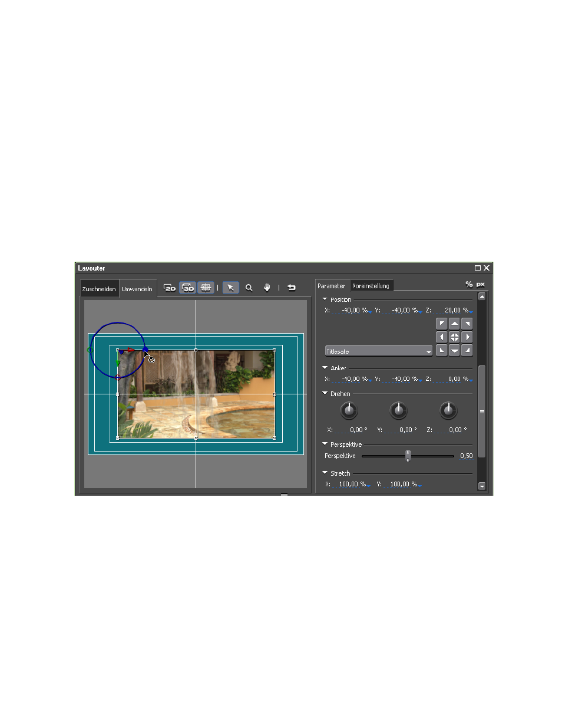Open the Voreinstellung tab

click(x=371, y=286)
